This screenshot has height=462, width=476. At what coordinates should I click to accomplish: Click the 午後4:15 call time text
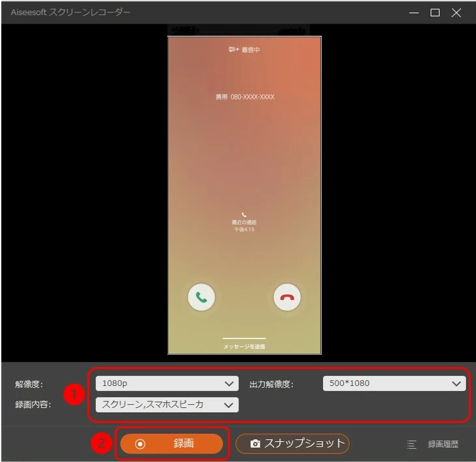(244, 229)
